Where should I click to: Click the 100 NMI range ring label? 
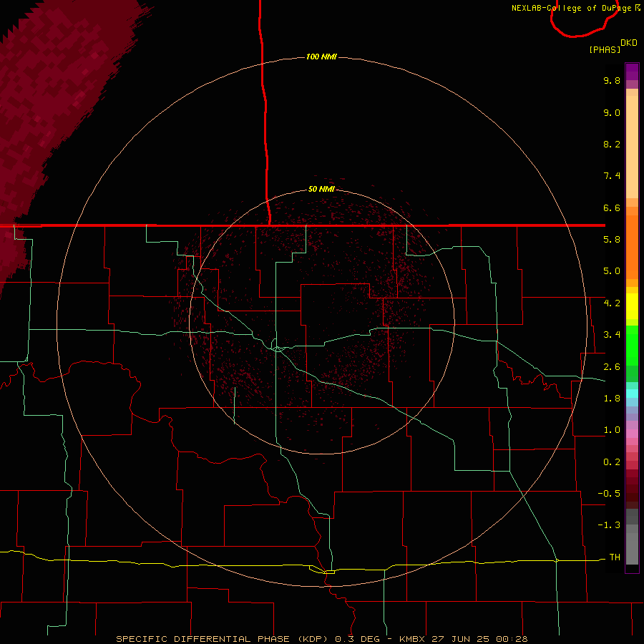coord(321,57)
